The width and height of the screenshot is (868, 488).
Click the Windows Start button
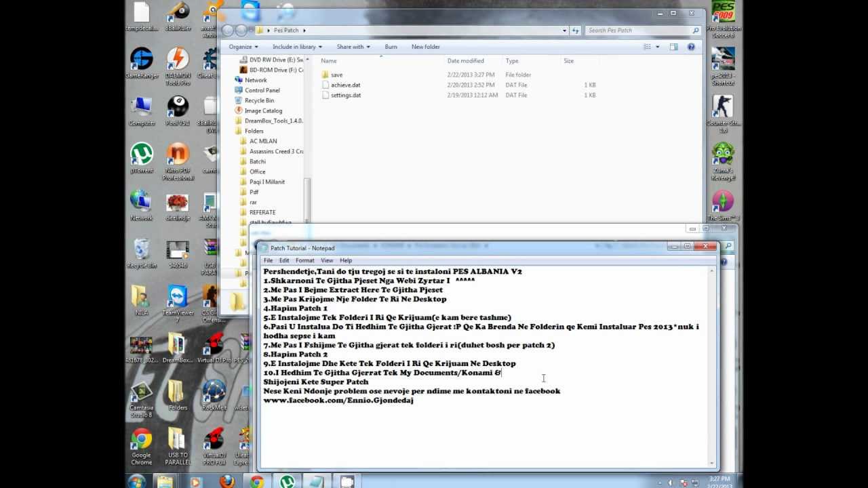(x=136, y=482)
